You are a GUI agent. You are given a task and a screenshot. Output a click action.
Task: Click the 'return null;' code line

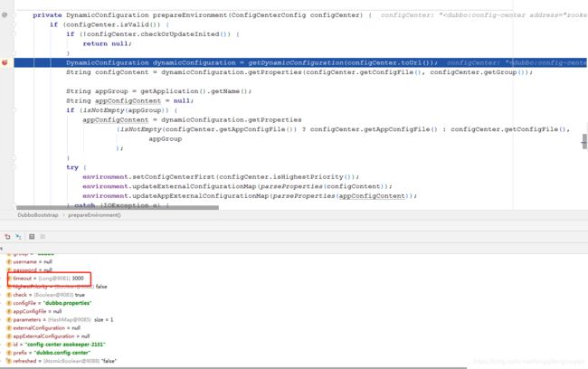108,43
